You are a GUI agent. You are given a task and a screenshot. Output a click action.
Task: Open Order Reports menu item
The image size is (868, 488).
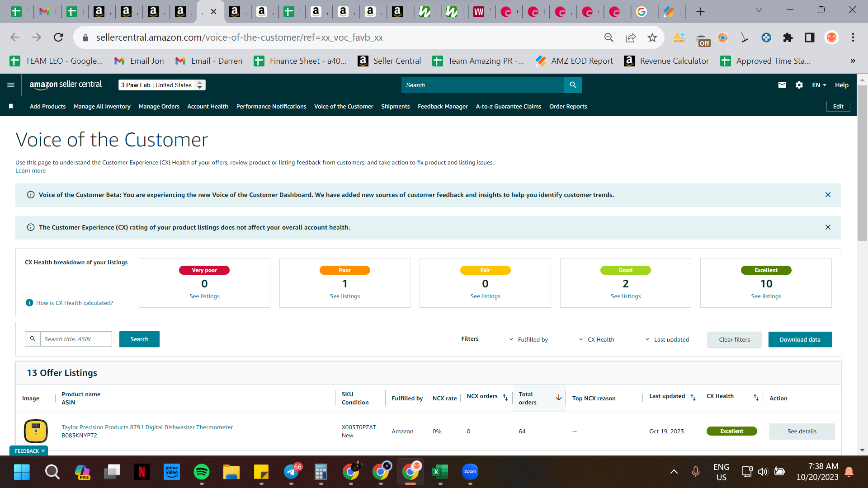point(568,106)
